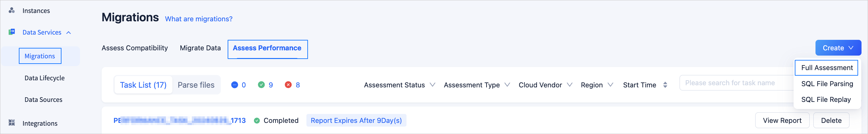
Task: Focus the task name search field
Action: click(735, 83)
